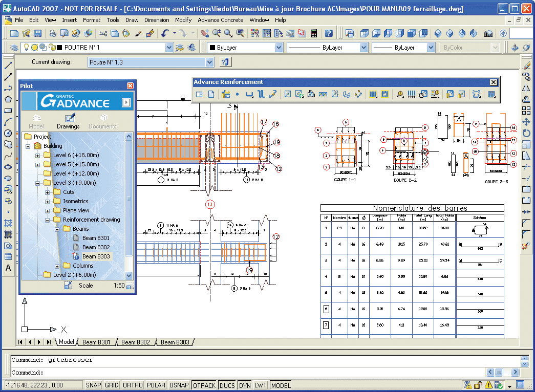Toggle DYN input in status bar
The height and width of the screenshot is (392, 535).
pyautogui.click(x=245, y=385)
